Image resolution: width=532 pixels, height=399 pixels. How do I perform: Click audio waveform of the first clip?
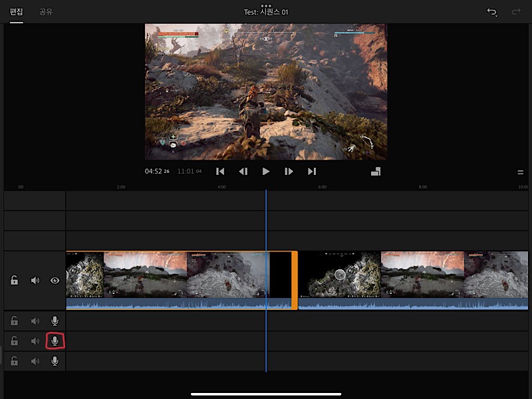(179, 304)
